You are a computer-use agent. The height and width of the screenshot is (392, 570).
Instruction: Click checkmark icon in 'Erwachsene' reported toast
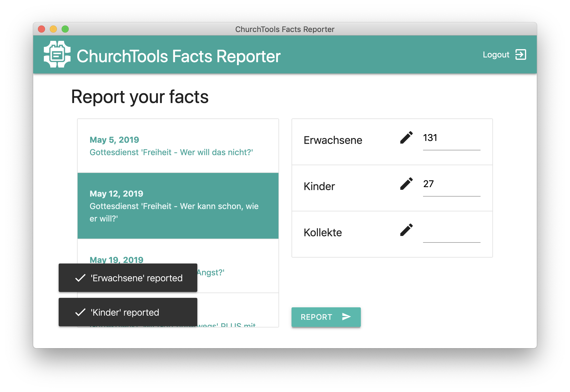pos(80,278)
